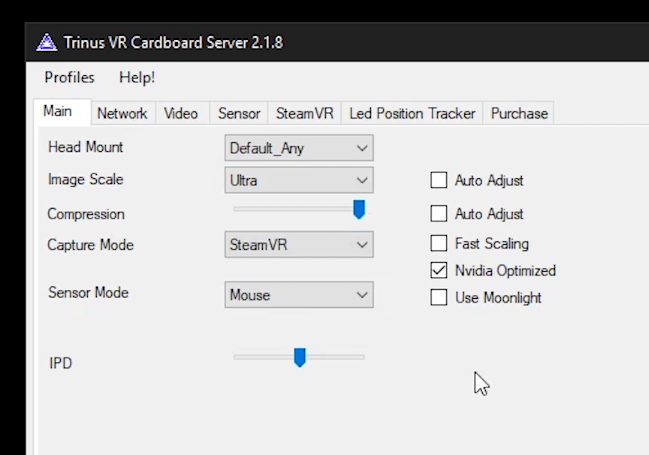Expand the Head Mount dropdown
Image resolution: width=649 pixels, height=455 pixels.
(299, 148)
